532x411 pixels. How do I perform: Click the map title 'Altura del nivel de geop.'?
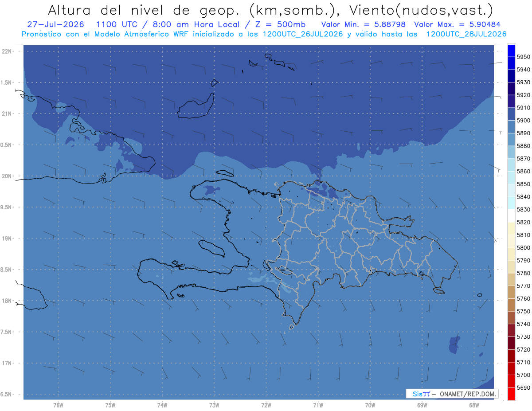143,9
